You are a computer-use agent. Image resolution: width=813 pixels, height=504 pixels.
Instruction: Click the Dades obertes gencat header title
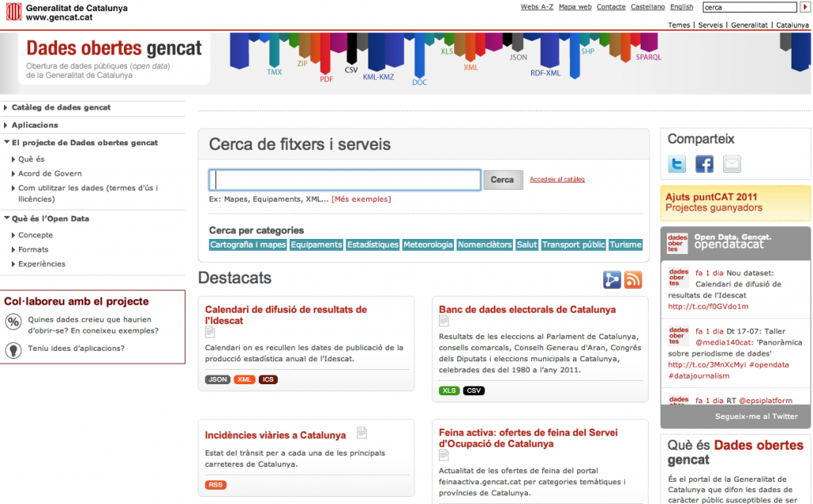click(114, 48)
